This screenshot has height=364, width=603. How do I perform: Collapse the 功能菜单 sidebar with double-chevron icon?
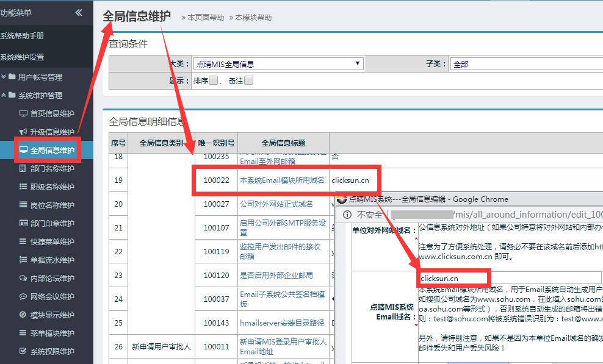(79, 13)
